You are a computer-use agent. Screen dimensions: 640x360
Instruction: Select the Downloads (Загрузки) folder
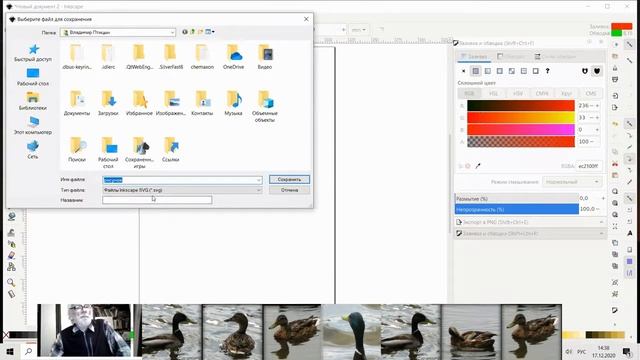(x=108, y=103)
